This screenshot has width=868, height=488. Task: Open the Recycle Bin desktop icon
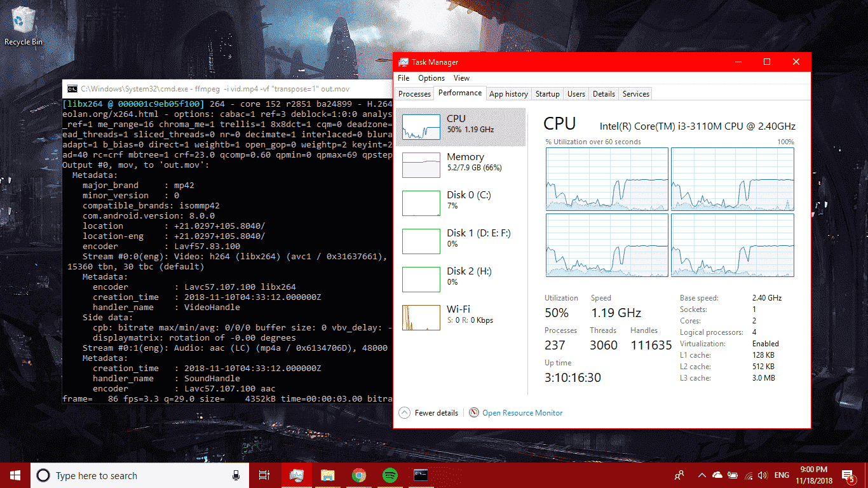click(x=24, y=26)
